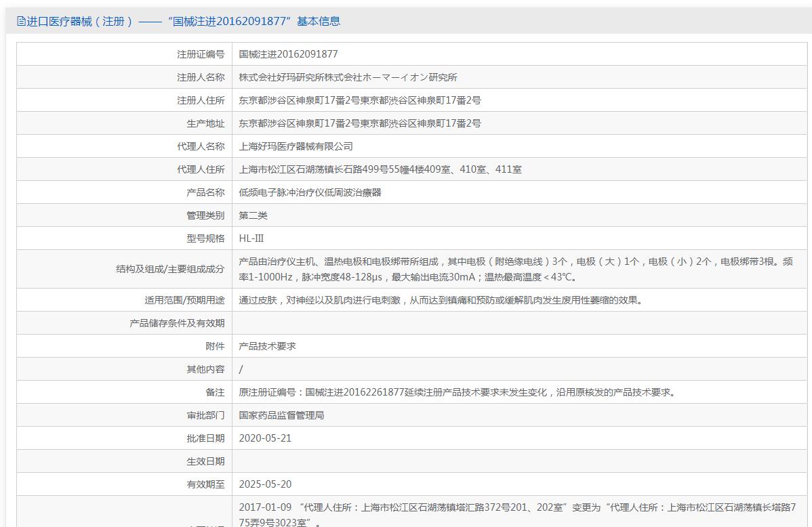This screenshot has width=812, height=527.
Task: Click agent name 上海好玛医疗器械有限公司
Action: tap(296, 146)
